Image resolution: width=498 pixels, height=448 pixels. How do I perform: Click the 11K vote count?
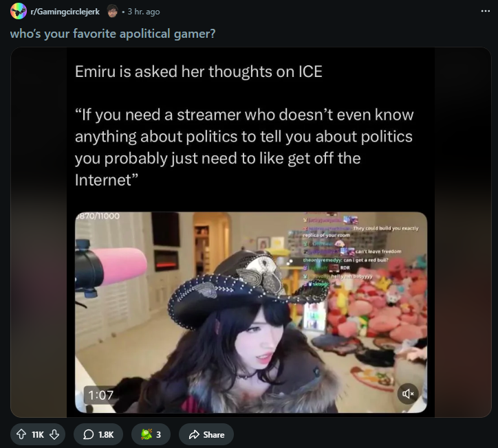[38, 434]
